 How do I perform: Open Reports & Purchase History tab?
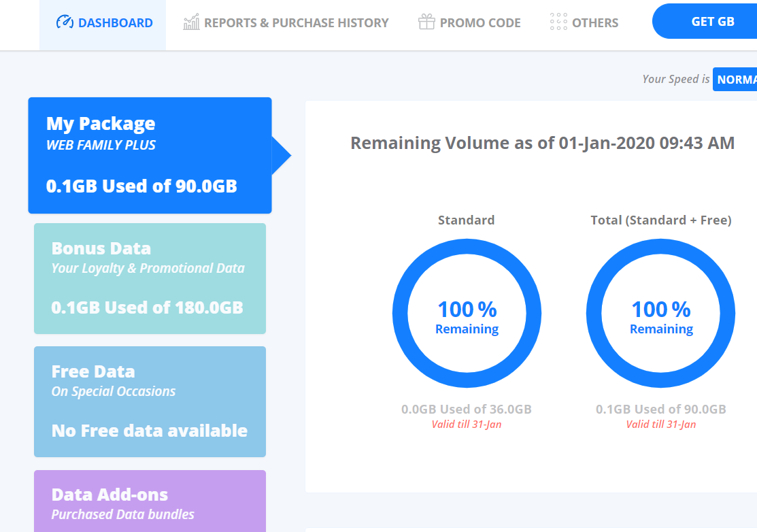click(286, 22)
